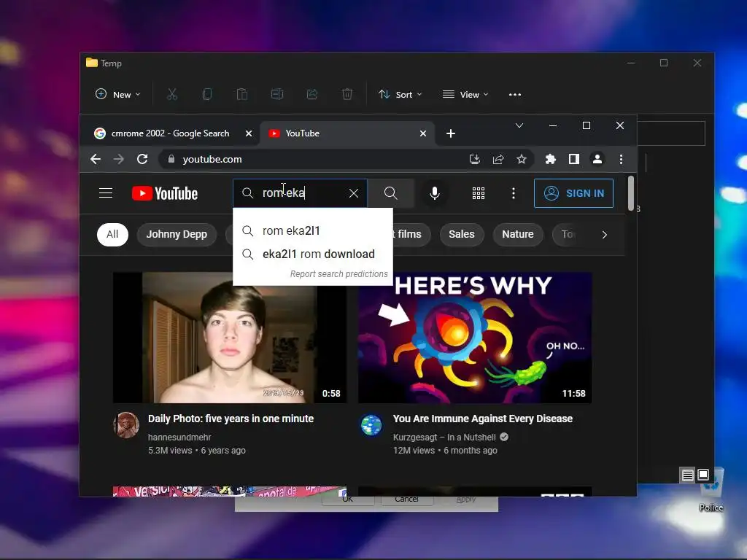Select the films filter chip
Image resolution: width=747 pixels, height=560 pixels.
[411, 234]
